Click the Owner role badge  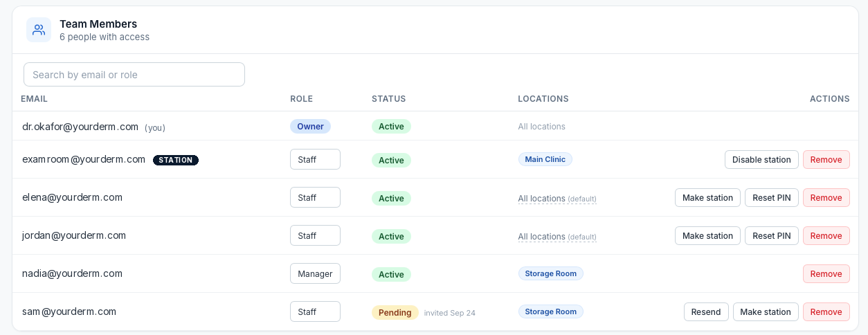(x=310, y=126)
